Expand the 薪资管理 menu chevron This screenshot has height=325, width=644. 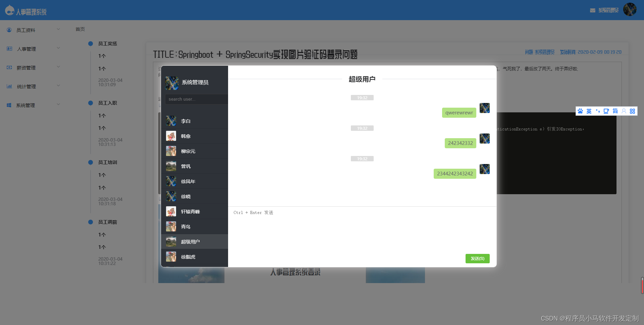pos(58,67)
